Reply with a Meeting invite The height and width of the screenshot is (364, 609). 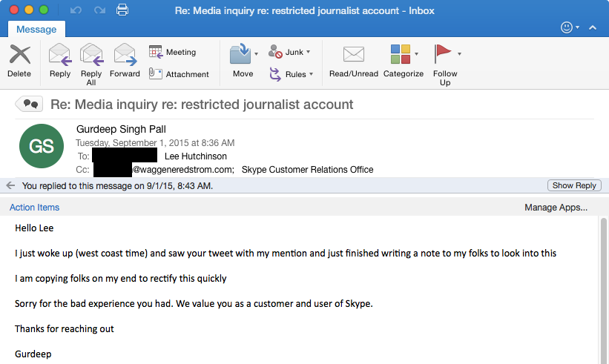pyautogui.click(x=172, y=52)
